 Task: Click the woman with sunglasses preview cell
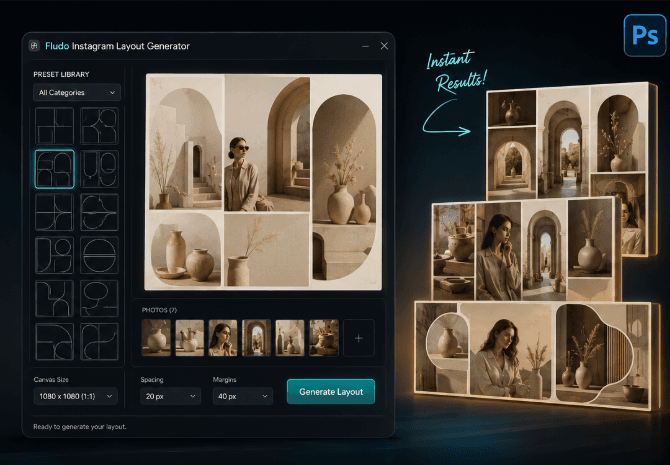point(267,144)
